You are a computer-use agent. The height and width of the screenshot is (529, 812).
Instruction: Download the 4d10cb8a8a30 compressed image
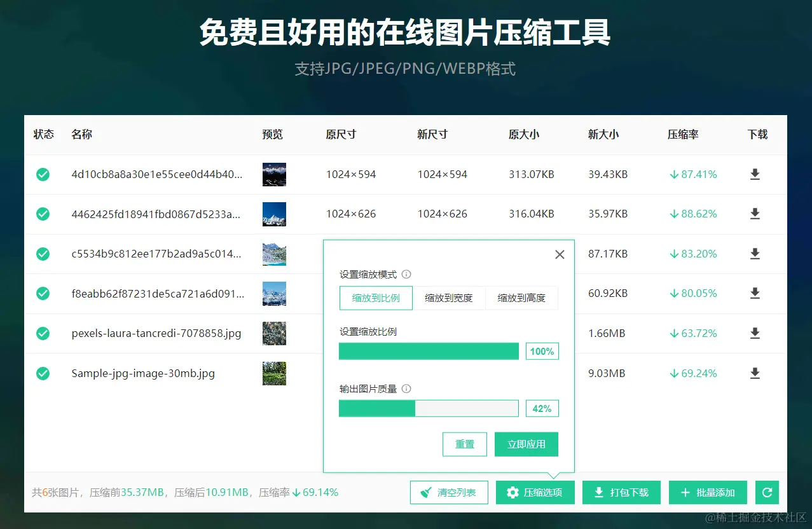pos(755,174)
